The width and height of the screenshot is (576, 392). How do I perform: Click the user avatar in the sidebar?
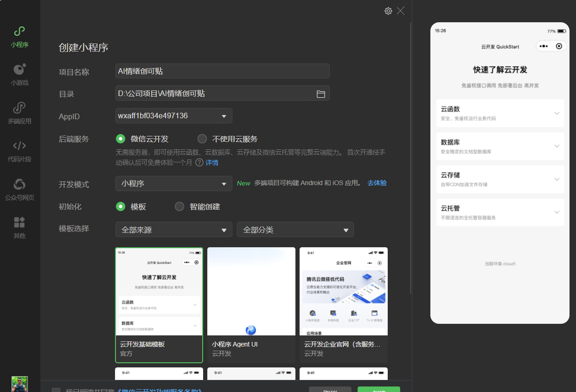(x=19, y=384)
